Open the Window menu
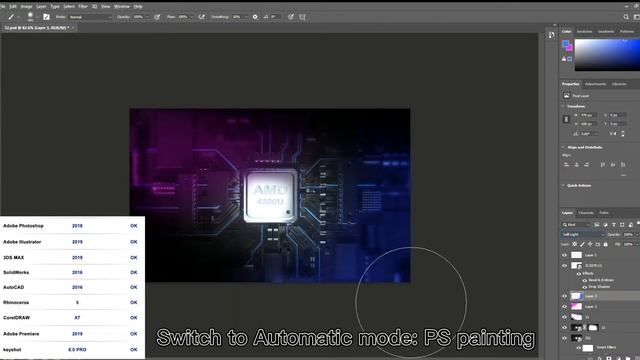Screen dimensions: 640x360 tap(122, 7)
